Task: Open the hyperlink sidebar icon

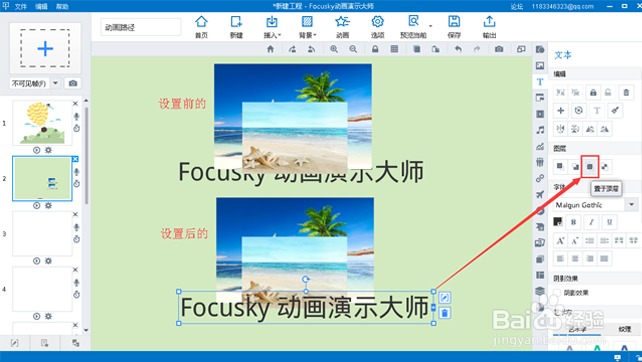Action: 540,179
